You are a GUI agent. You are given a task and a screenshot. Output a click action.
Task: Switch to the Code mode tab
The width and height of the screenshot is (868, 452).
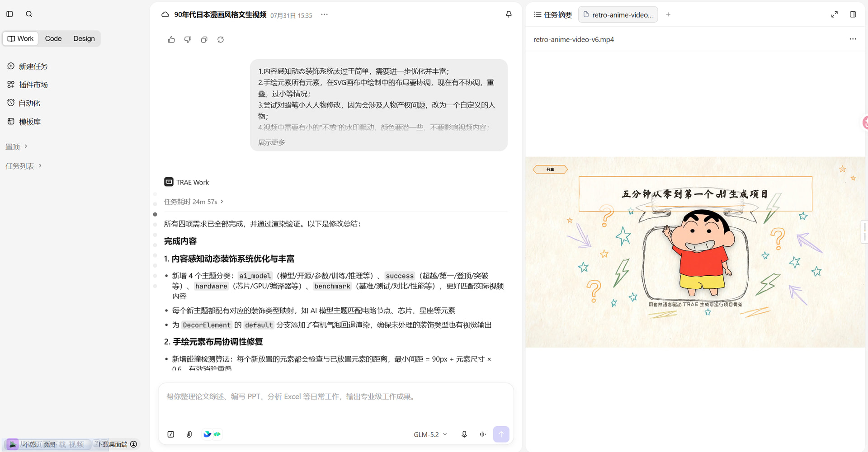point(53,38)
